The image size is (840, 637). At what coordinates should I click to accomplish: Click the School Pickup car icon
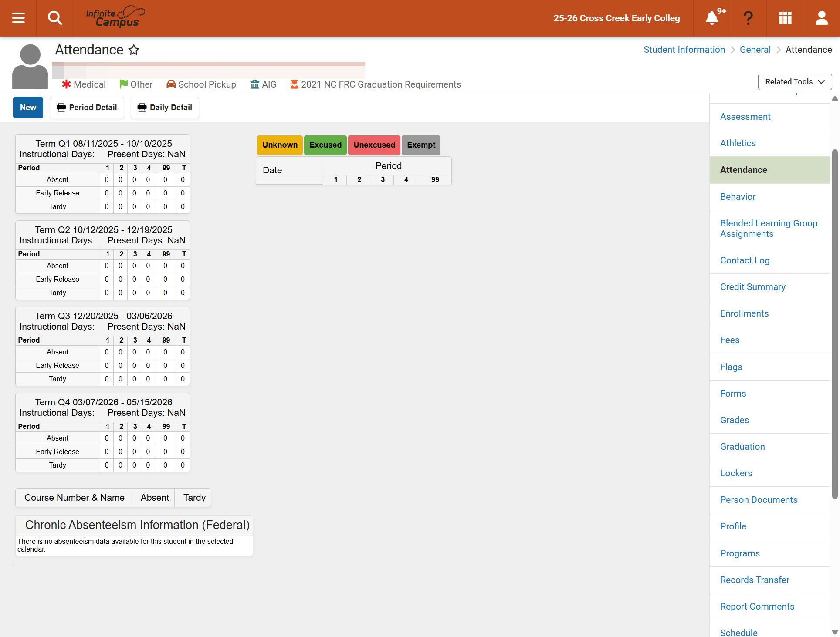(x=171, y=84)
